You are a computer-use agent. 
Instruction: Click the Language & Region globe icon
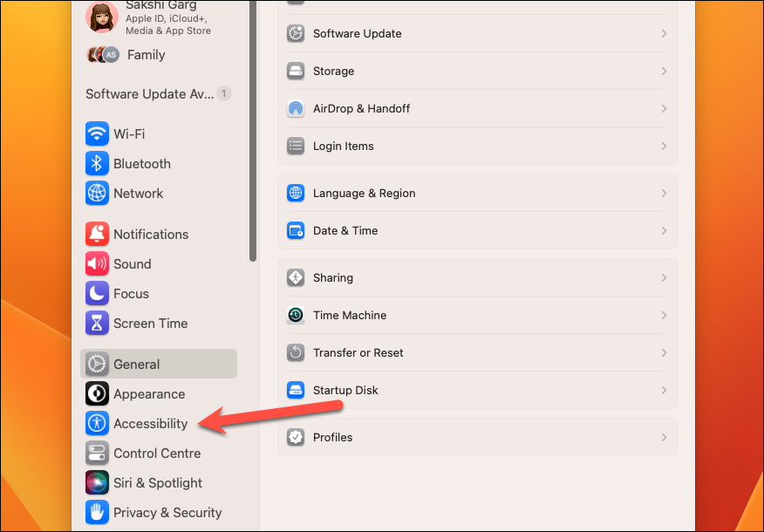296,194
